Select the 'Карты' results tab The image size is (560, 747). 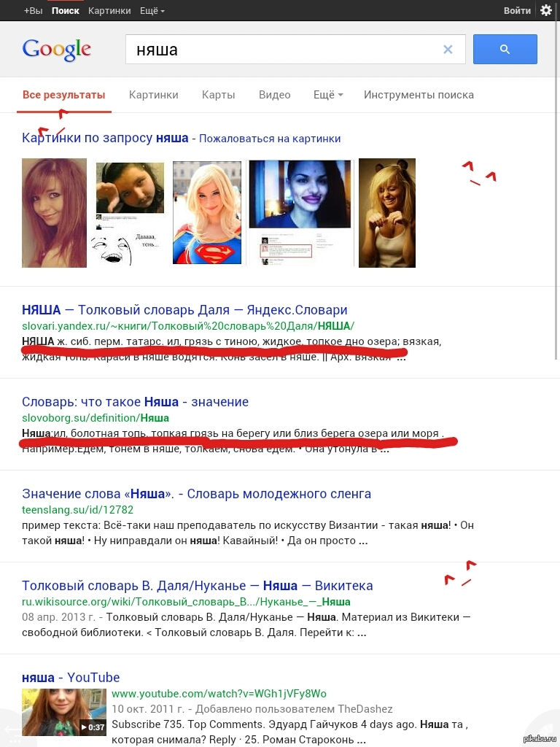pyautogui.click(x=218, y=95)
